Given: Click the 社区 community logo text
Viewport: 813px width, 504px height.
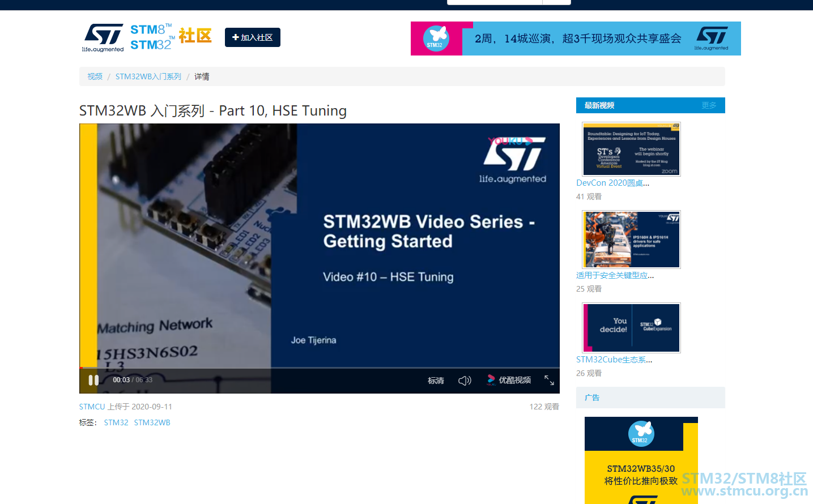Looking at the screenshot, I should pos(195,36).
